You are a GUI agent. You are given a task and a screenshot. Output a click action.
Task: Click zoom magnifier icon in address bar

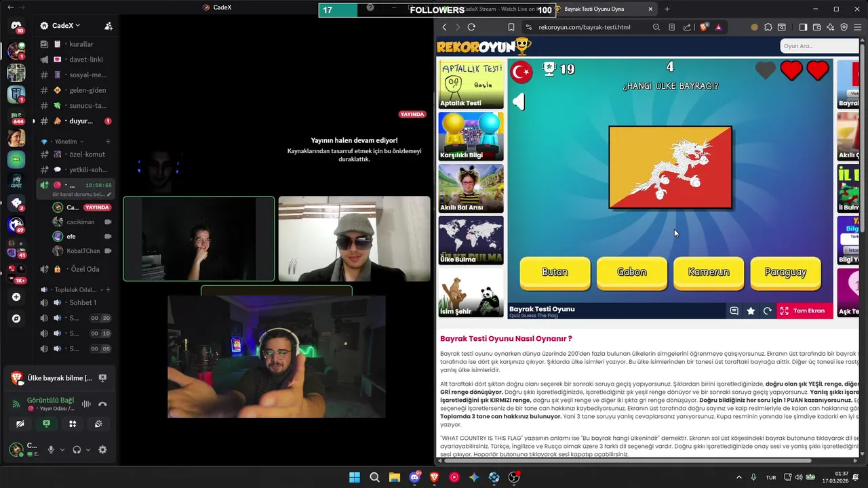pos(656,27)
